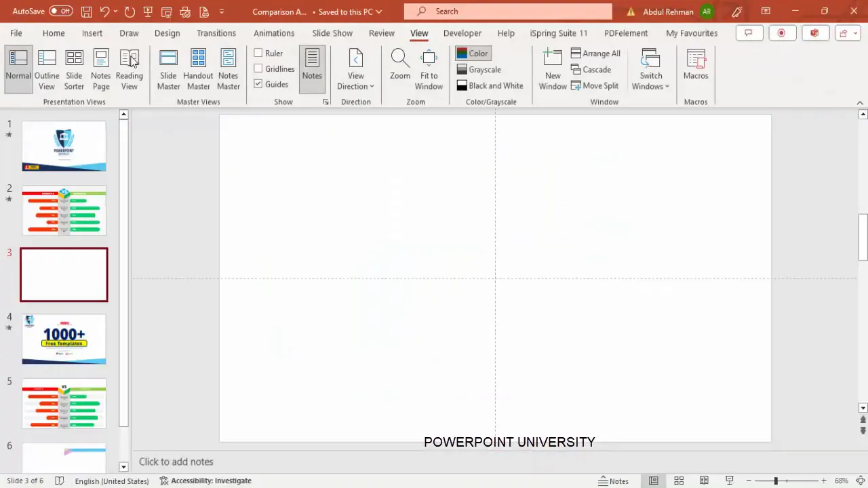The height and width of the screenshot is (488, 868).
Task: Switch to the Insert tab
Action: [92, 33]
